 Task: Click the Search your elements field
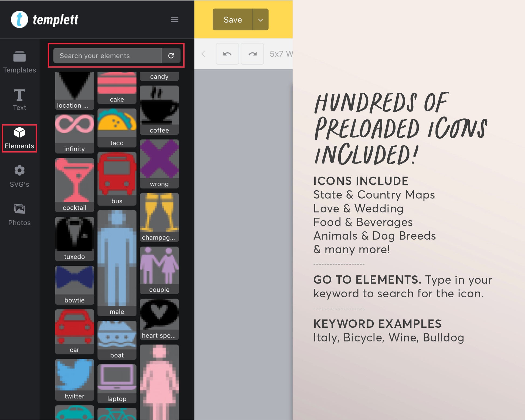[107, 56]
